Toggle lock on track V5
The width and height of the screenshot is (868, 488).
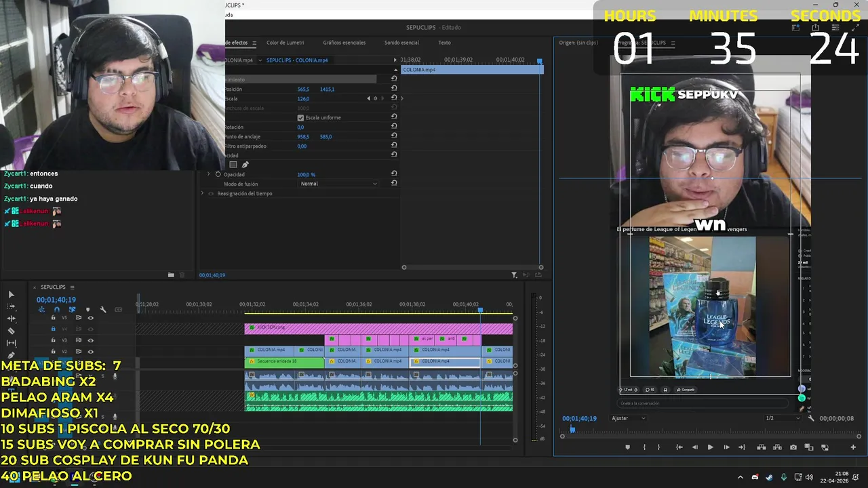click(x=53, y=317)
